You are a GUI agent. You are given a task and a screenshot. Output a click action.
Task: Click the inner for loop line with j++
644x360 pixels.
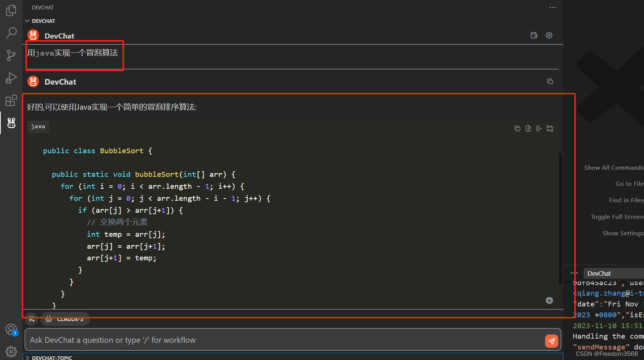(170, 199)
